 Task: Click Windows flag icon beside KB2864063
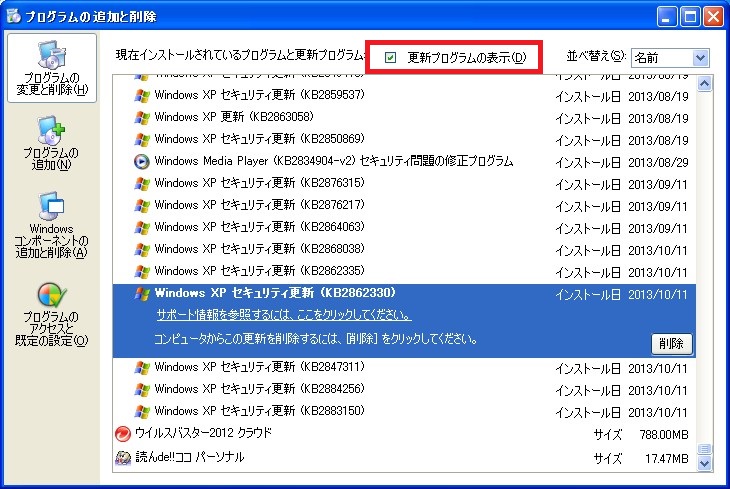pyautogui.click(x=142, y=228)
